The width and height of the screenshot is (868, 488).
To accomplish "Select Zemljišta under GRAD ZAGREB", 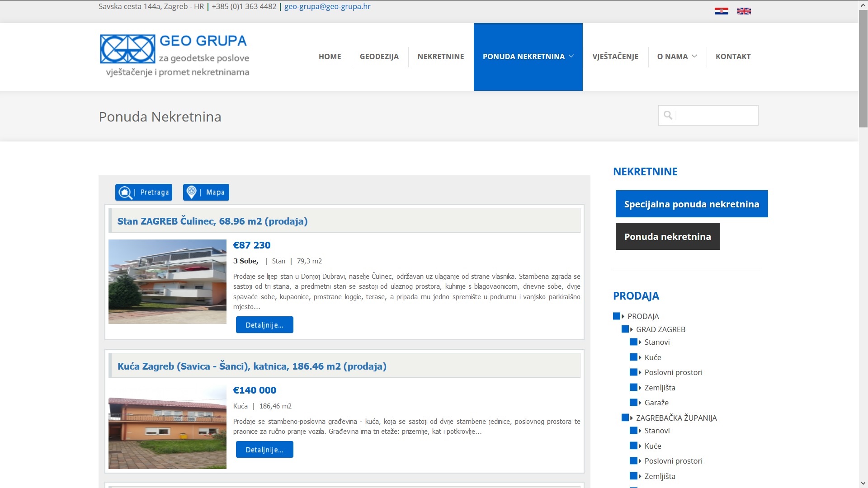I will [x=660, y=388].
